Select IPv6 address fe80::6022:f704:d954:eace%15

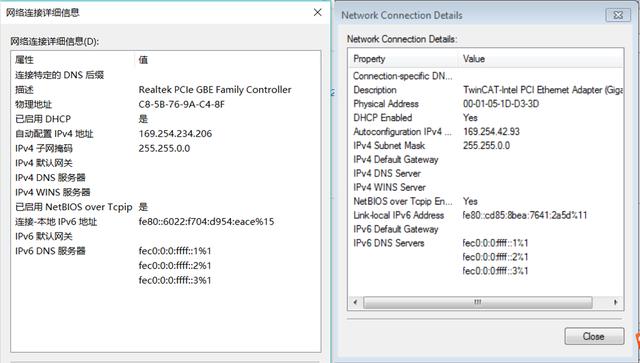tap(207, 222)
